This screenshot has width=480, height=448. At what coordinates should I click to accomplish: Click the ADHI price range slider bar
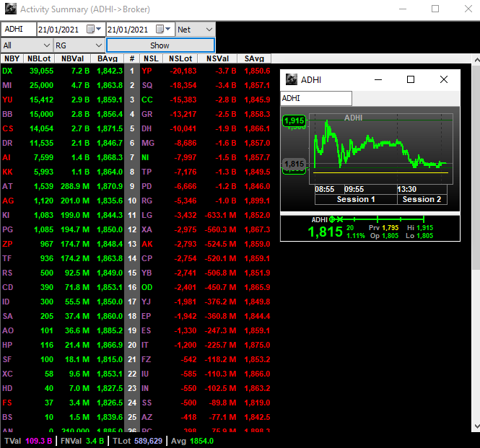pos(377,219)
